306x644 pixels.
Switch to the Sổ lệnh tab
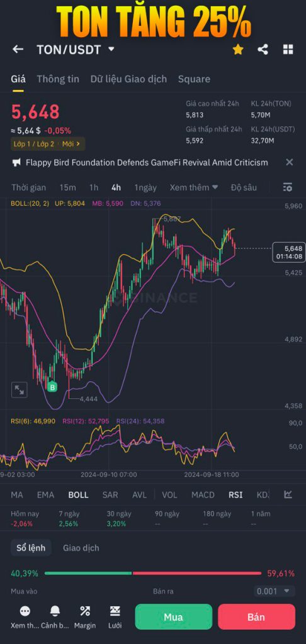31,548
